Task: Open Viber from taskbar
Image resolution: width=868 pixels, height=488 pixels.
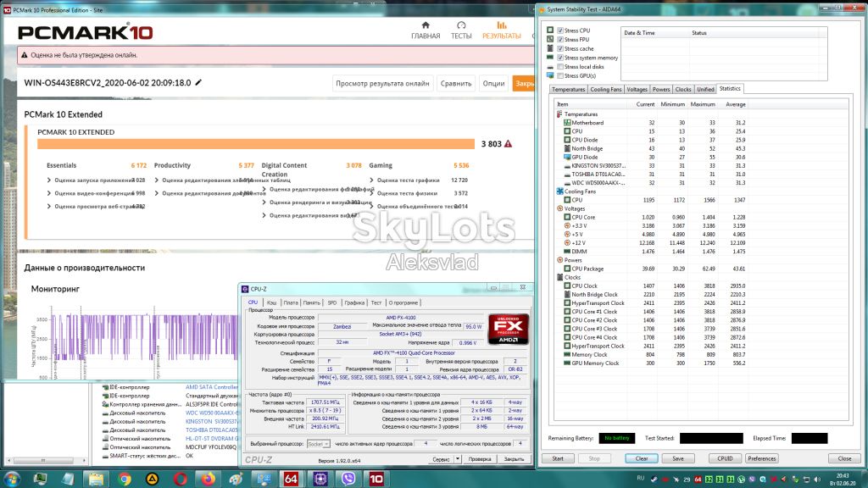Action: [x=348, y=480]
